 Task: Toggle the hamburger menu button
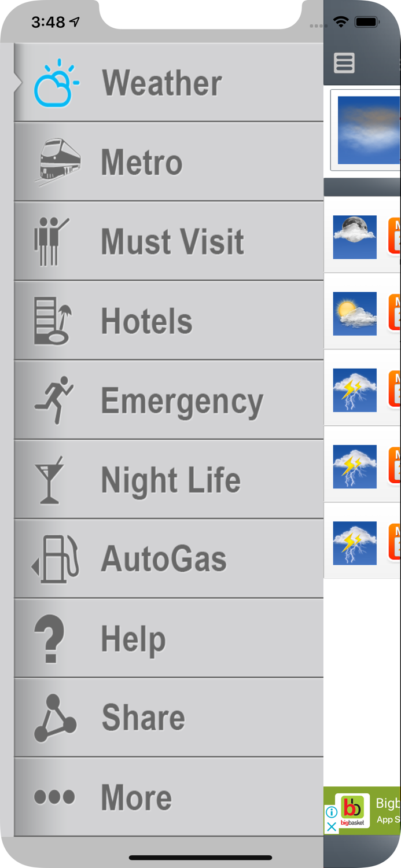click(344, 63)
